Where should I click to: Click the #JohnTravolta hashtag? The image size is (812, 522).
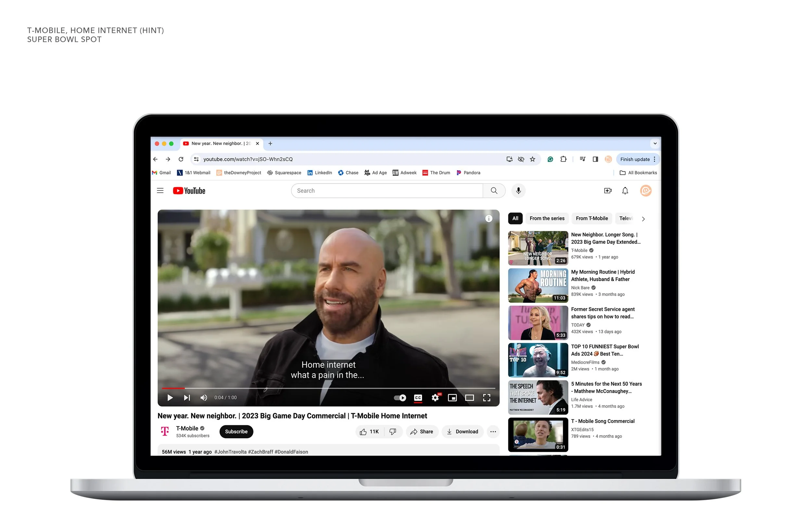tap(230, 452)
